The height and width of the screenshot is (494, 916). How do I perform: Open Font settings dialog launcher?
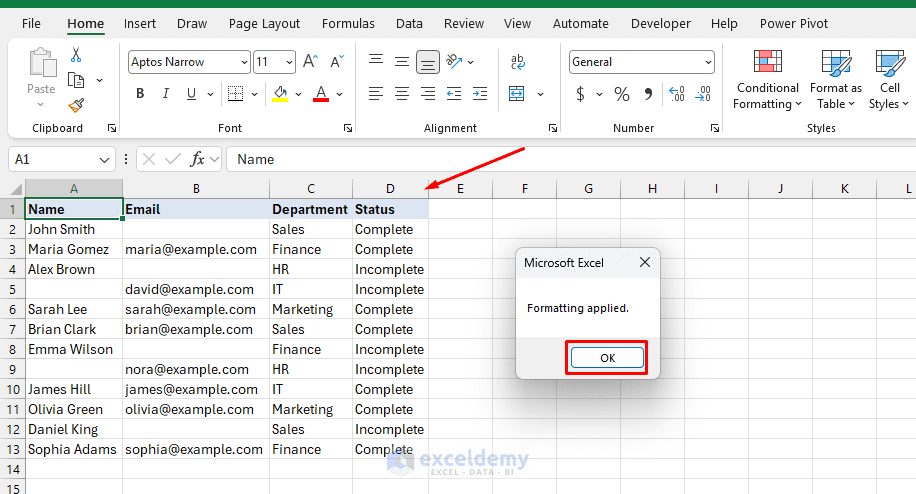pos(348,128)
